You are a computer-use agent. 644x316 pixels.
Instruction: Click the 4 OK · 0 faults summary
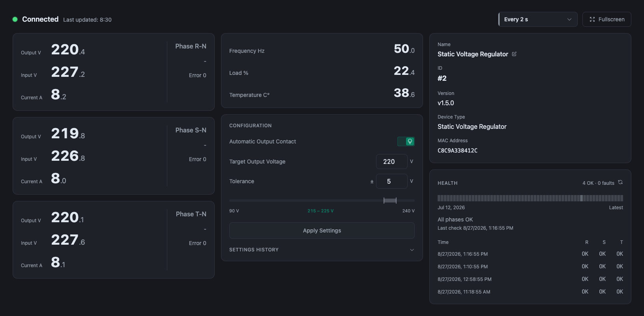(x=598, y=183)
